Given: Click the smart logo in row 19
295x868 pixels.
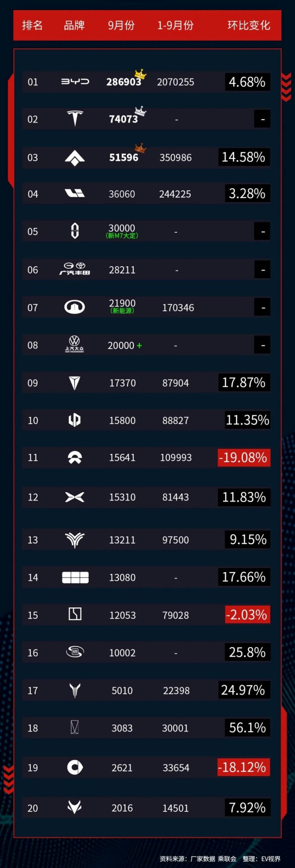Looking at the screenshot, I should 75,767.
